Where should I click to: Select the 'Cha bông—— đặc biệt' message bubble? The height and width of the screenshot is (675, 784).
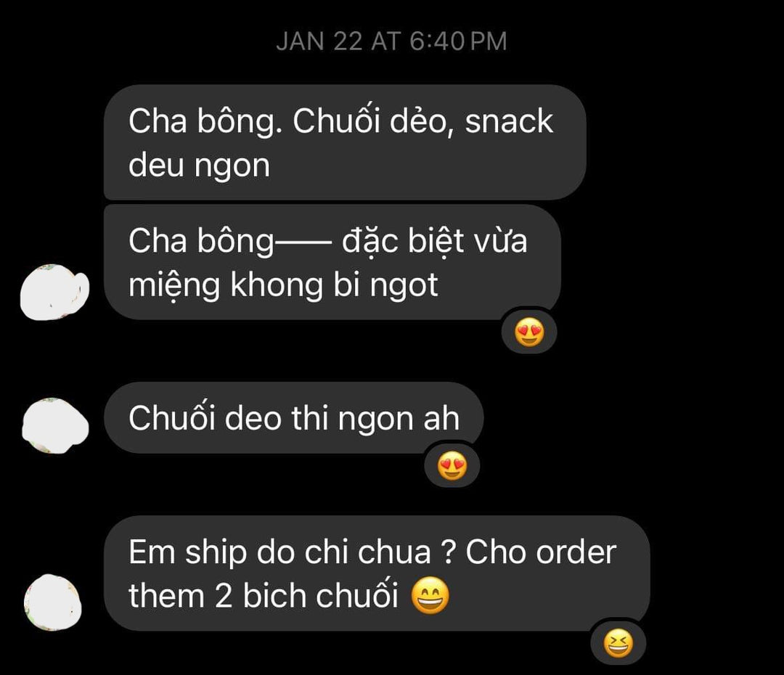coord(332,263)
